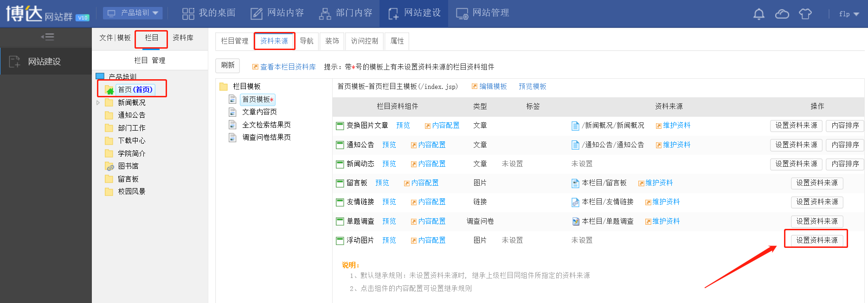This screenshot has height=303, width=868.
Task: Open the 网站内容 top menu
Action: pyautogui.click(x=277, y=13)
